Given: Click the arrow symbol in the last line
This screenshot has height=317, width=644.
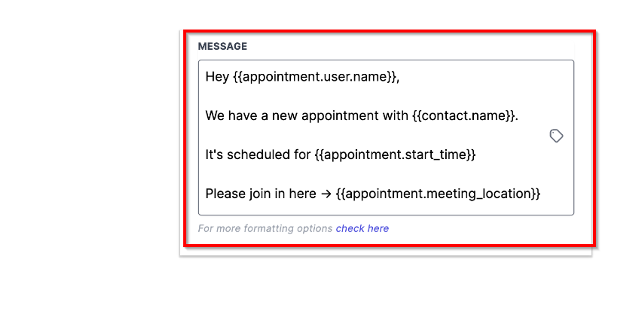Looking at the screenshot, I should [x=326, y=194].
